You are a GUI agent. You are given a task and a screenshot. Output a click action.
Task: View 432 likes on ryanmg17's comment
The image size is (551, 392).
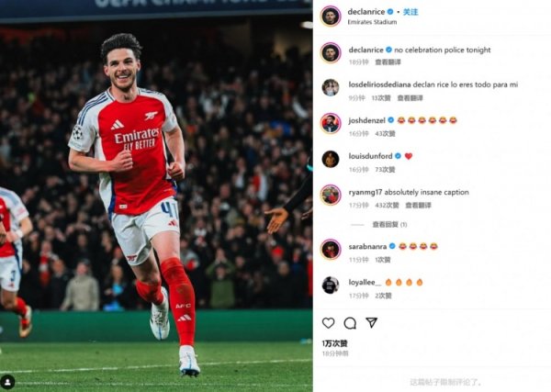[x=387, y=205]
